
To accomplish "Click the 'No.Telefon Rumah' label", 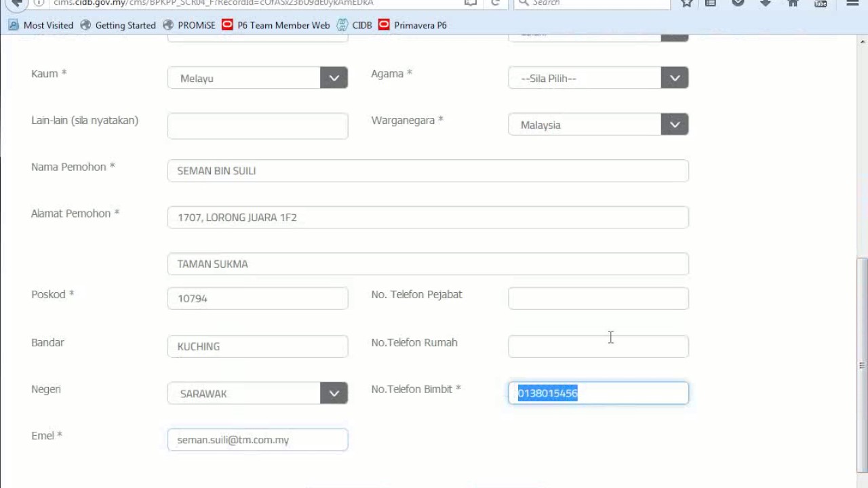I will point(414,342).
